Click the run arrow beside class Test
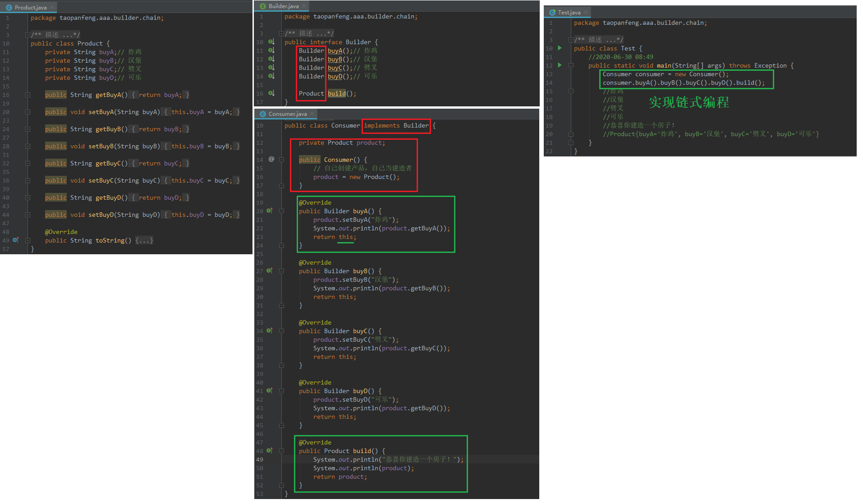This screenshot has height=504, width=863. (560, 48)
